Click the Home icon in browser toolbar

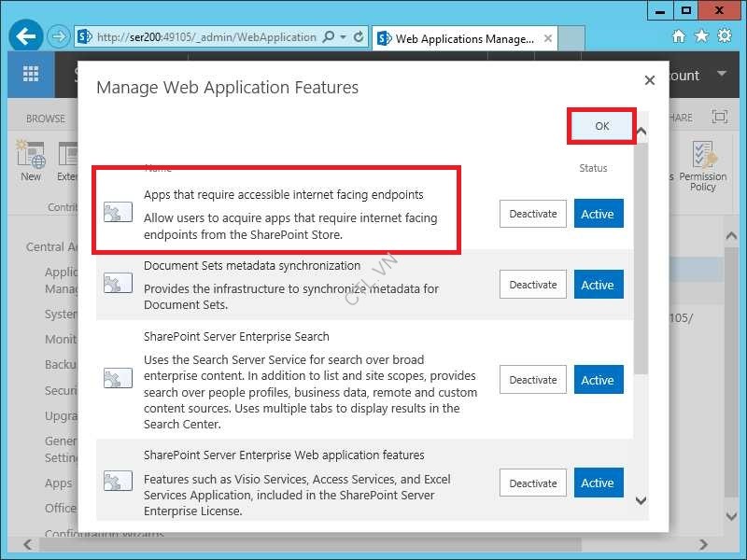[681, 35]
